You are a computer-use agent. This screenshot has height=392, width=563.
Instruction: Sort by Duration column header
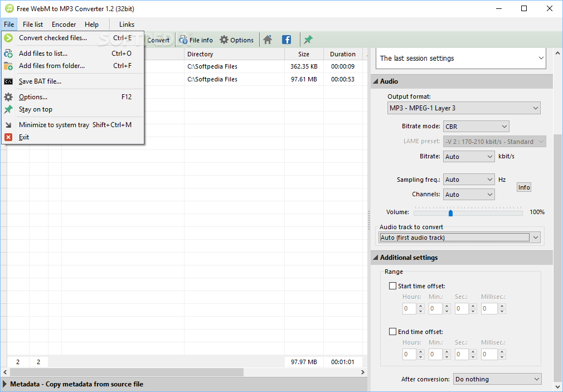[x=343, y=54]
